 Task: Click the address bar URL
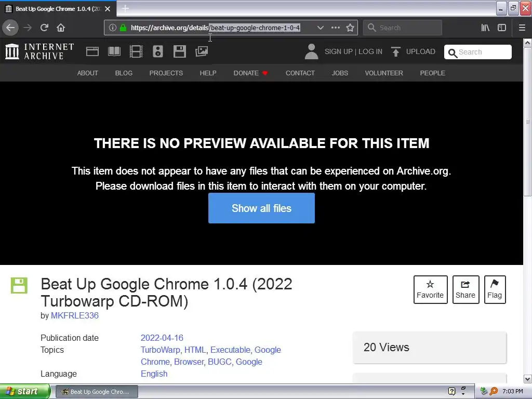click(x=215, y=28)
